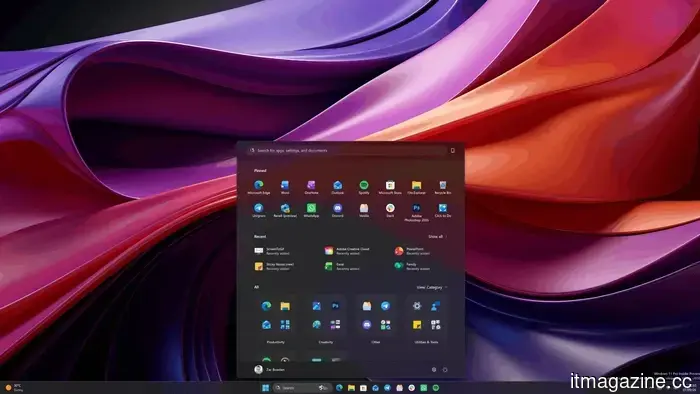This screenshot has width=700, height=394.
Task: Open Sticky Notes (new) from Recent
Action: tap(275, 266)
